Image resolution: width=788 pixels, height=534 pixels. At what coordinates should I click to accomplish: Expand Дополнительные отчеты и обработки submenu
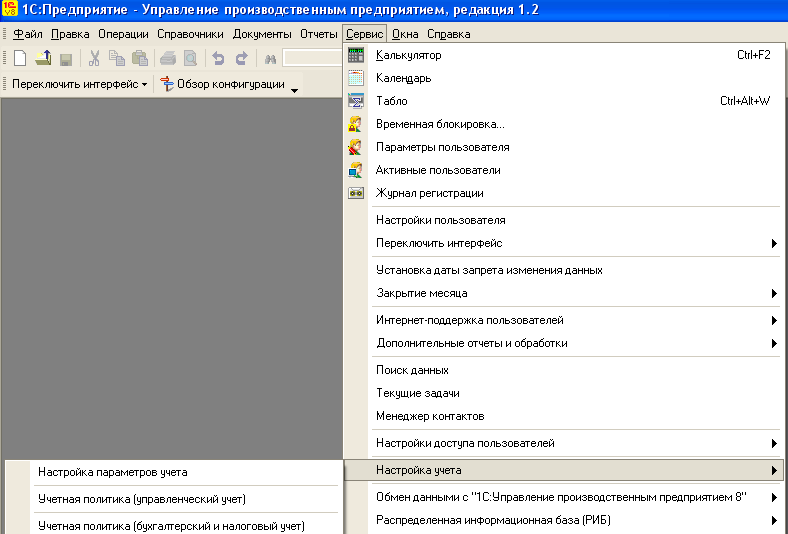(x=563, y=344)
